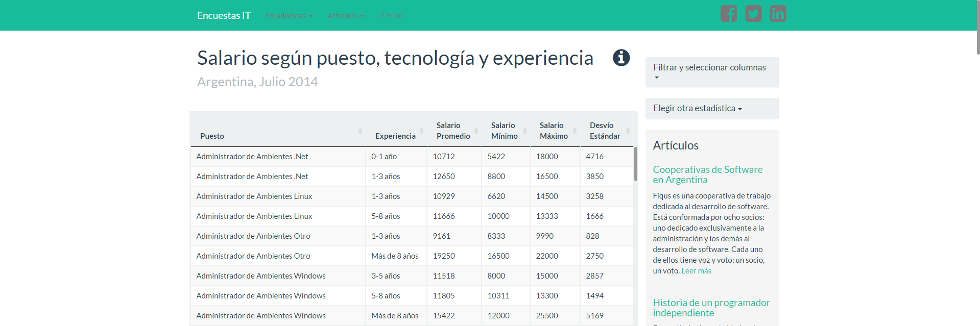The image size is (980, 326).
Task: Select the cell with value 25500
Action: tap(555, 316)
